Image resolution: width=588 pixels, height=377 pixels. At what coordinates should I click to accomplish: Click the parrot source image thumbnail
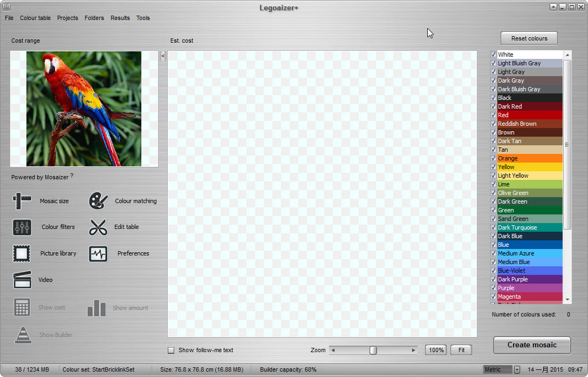pos(84,109)
